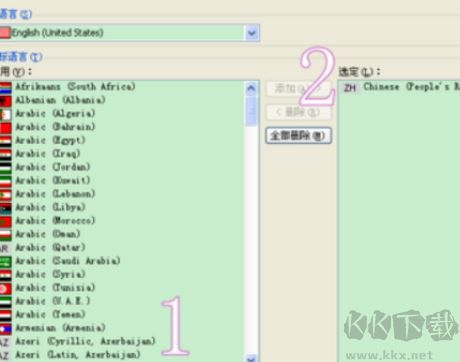Click the Morocco flag icon
Viewport: 460px width, 362px height.
[x=6, y=221]
